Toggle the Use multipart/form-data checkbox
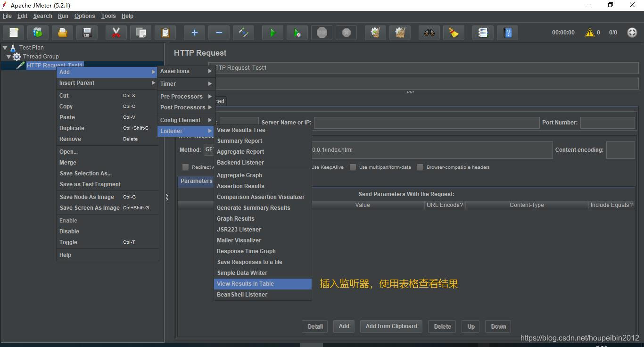 point(353,167)
